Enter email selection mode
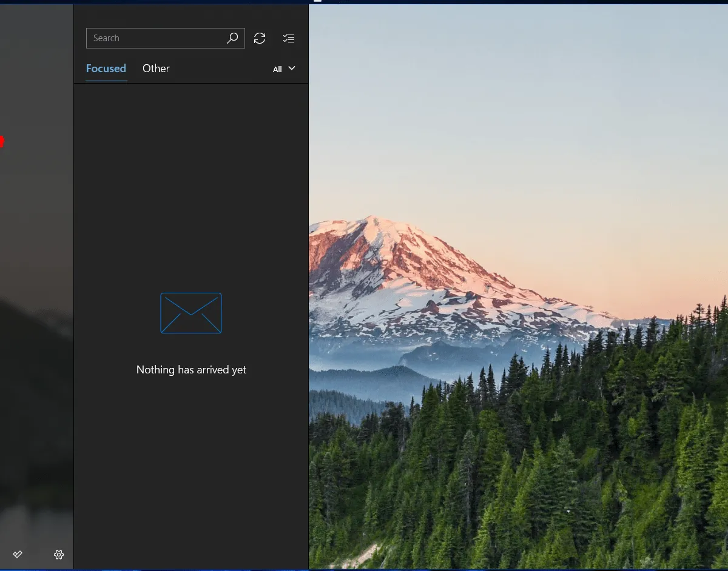Image resolution: width=728 pixels, height=571 pixels. [x=289, y=38]
